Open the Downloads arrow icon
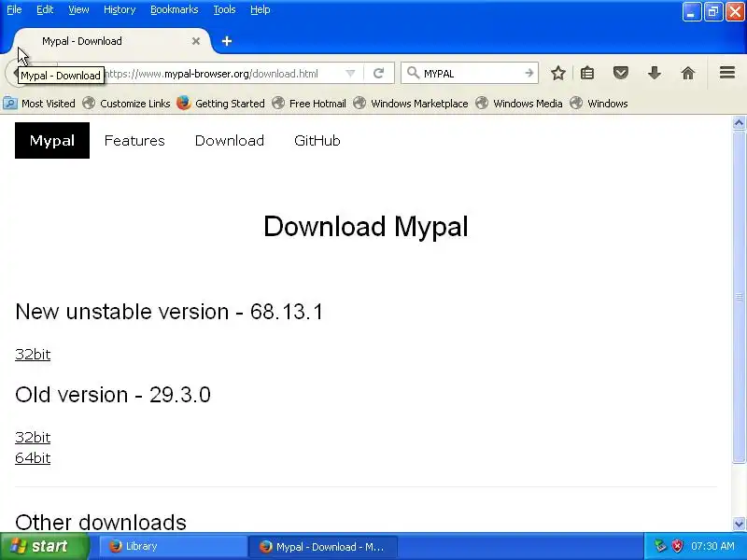 tap(655, 74)
